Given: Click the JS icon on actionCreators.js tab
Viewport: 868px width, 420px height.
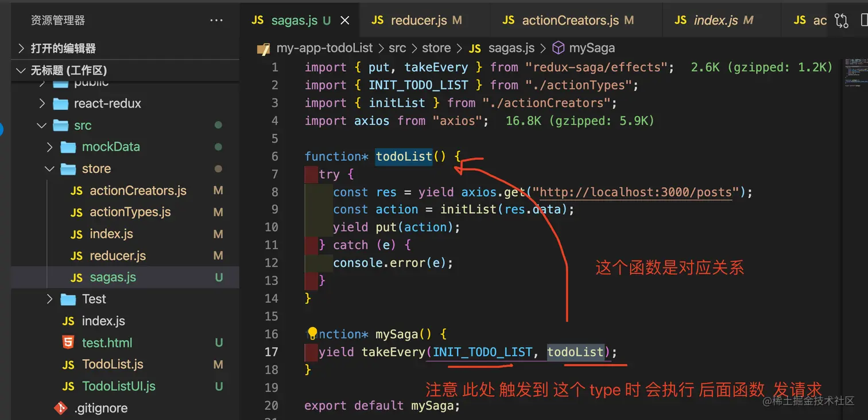Looking at the screenshot, I should click(508, 20).
